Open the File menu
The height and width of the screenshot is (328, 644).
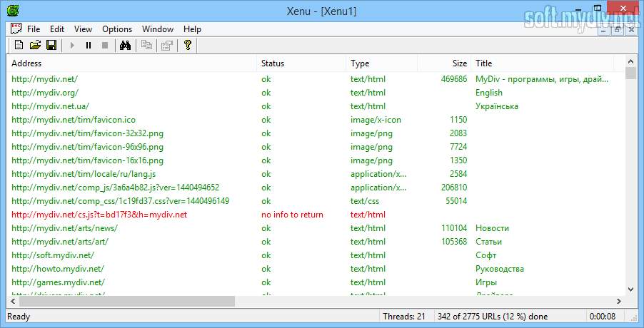pyautogui.click(x=34, y=29)
